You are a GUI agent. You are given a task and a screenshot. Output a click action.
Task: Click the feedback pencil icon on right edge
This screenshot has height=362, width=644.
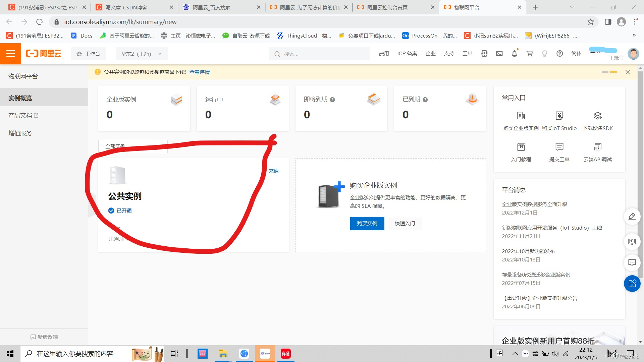point(632,217)
